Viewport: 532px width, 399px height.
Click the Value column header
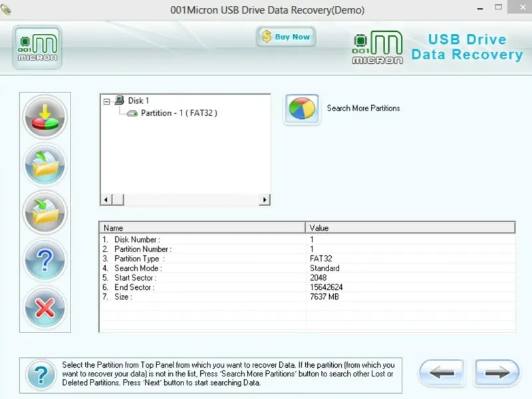(410, 227)
